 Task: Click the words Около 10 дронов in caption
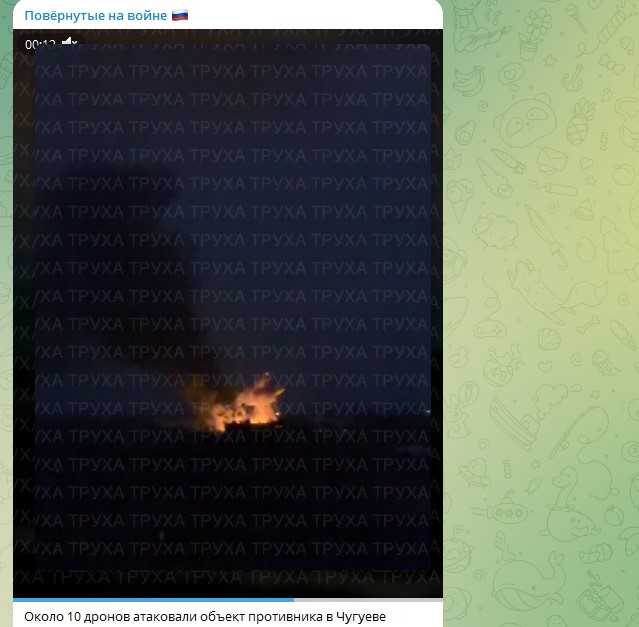(77, 616)
